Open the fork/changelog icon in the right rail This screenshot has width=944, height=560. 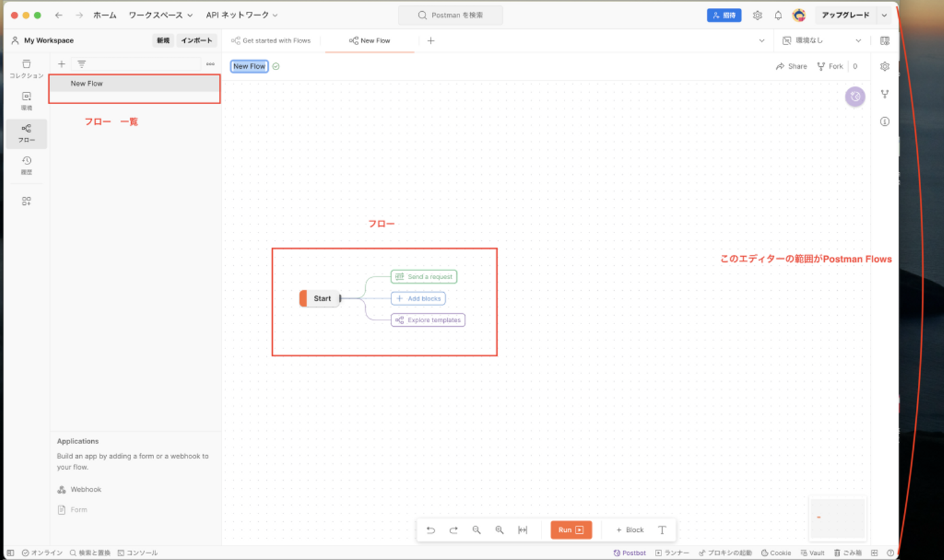point(885,94)
